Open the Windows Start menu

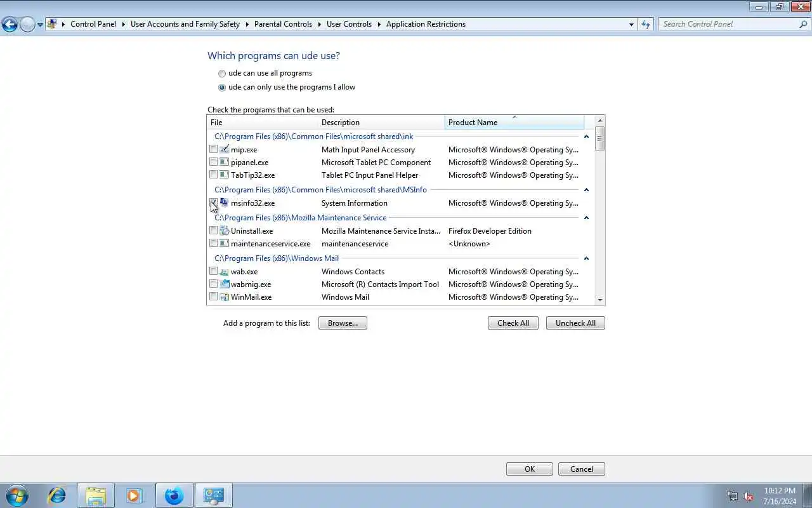coord(17,495)
